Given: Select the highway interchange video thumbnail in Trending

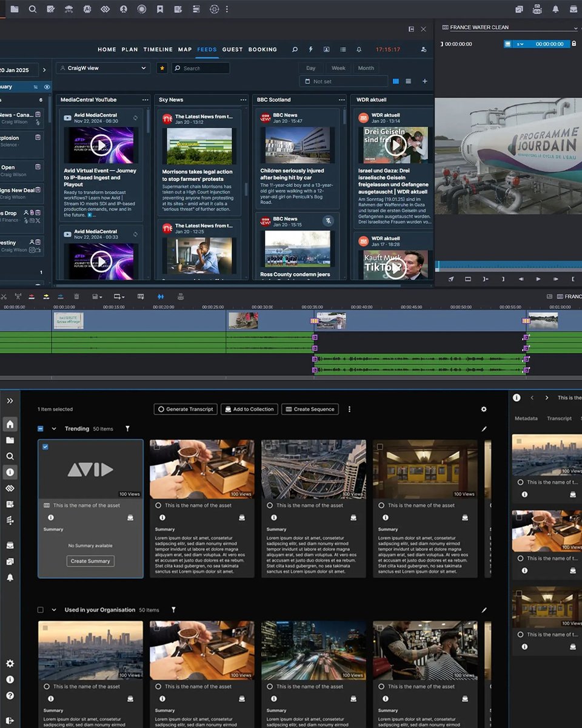Looking at the screenshot, I should [313, 470].
